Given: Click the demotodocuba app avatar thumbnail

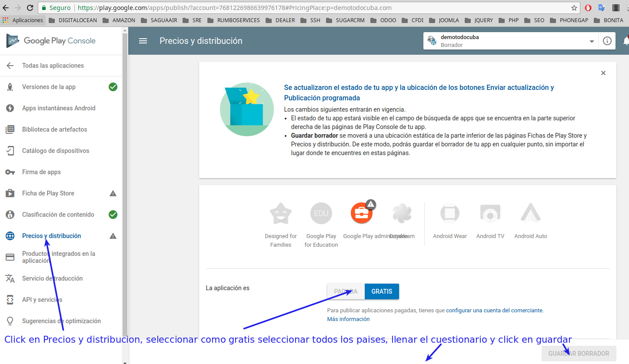Looking at the screenshot, I should pyautogui.click(x=432, y=41).
